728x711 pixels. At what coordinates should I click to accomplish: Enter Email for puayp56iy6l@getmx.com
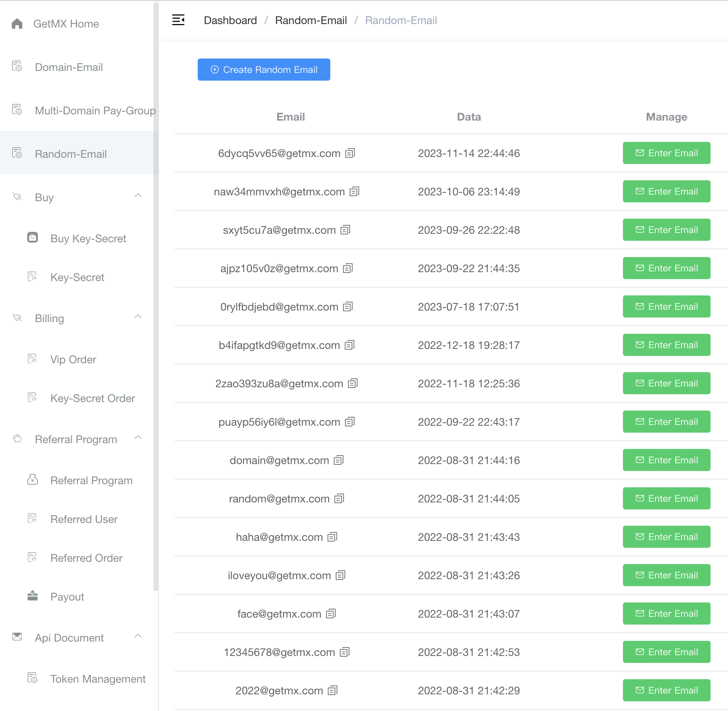point(667,422)
